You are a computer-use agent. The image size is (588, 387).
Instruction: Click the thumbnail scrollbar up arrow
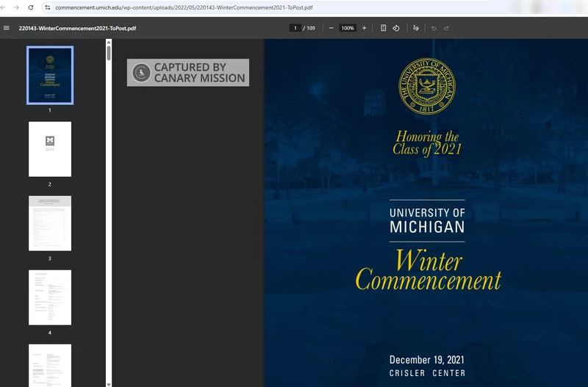109,42
